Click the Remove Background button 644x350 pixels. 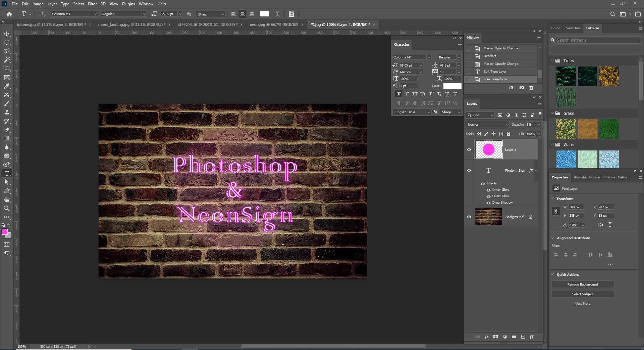[583, 285]
